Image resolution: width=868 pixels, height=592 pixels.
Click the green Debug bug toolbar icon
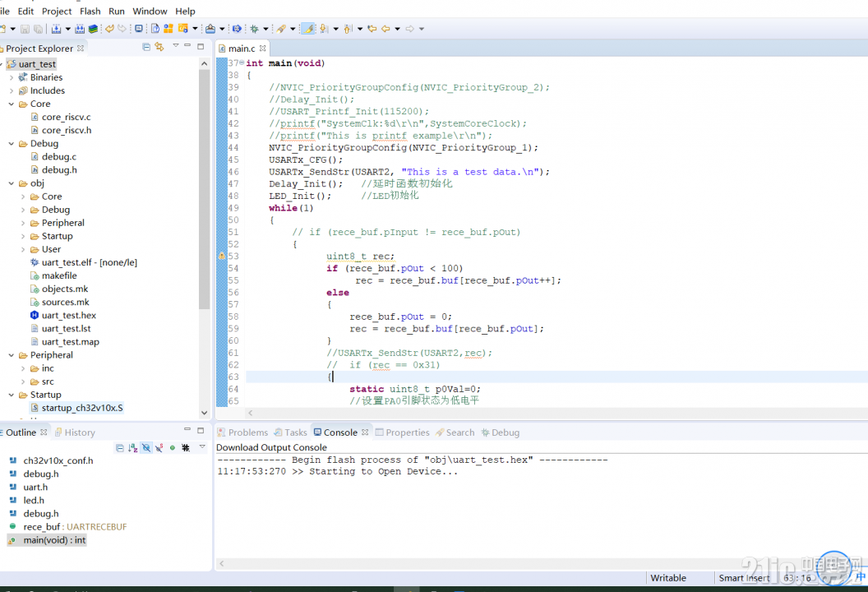pyautogui.click(x=254, y=29)
